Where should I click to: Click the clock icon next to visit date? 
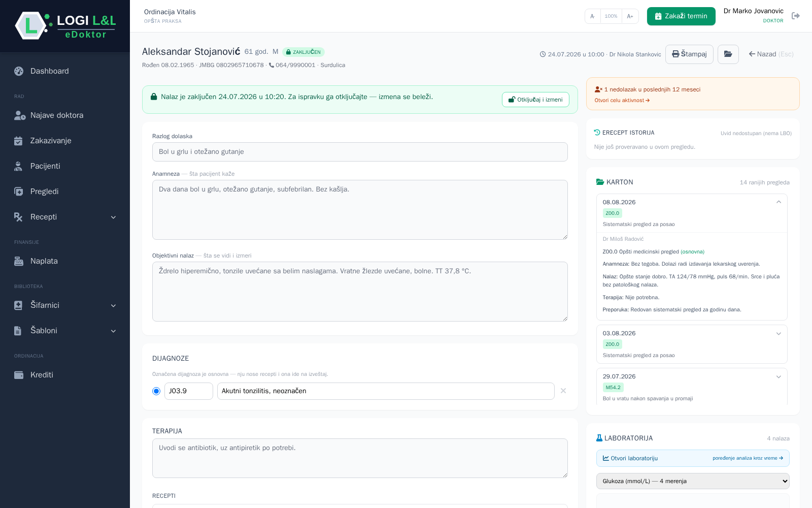[543, 54]
